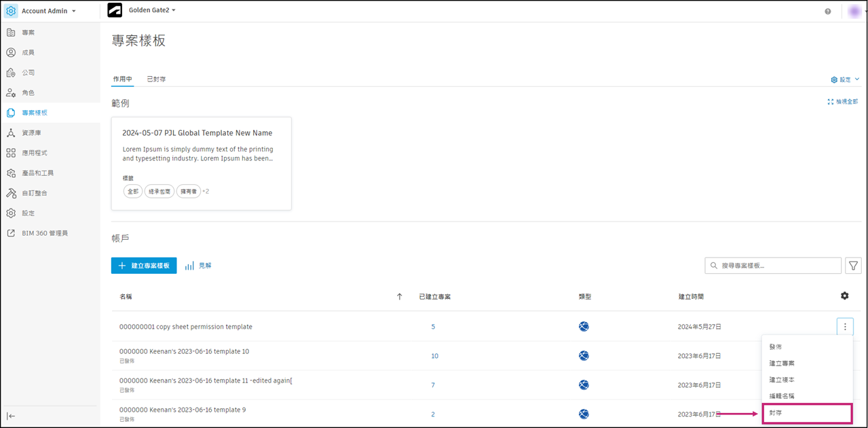The width and height of the screenshot is (868, 428).
Task: Click the 建立時間 column header
Action: pyautogui.click(x=691, y=297)
